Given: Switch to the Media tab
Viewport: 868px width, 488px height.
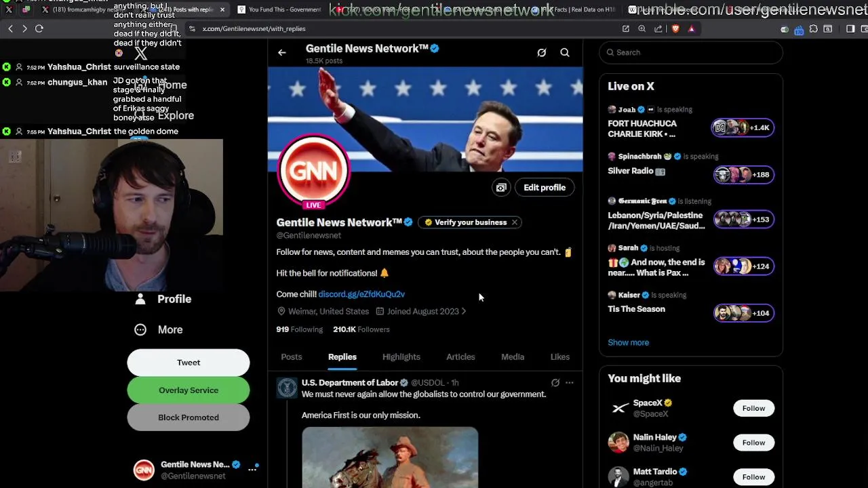Looking at the screenshot, I should (x=513, y=357).
